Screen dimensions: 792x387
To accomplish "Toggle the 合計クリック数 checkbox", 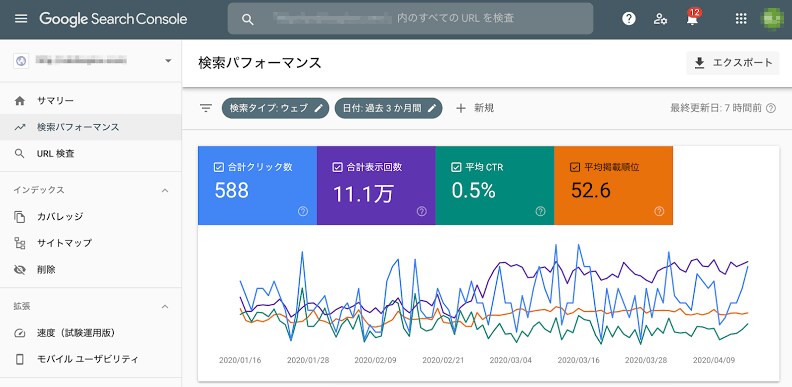I will (x=219, y=167).
